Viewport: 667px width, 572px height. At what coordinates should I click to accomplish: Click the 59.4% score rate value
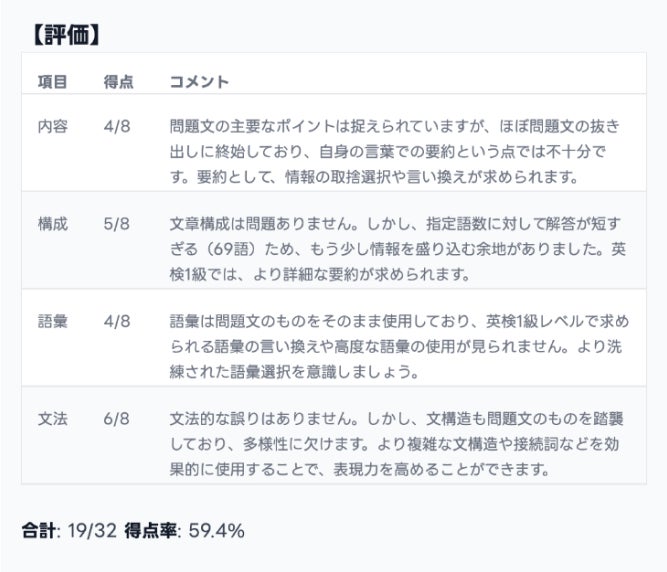(x=215, y=530)
